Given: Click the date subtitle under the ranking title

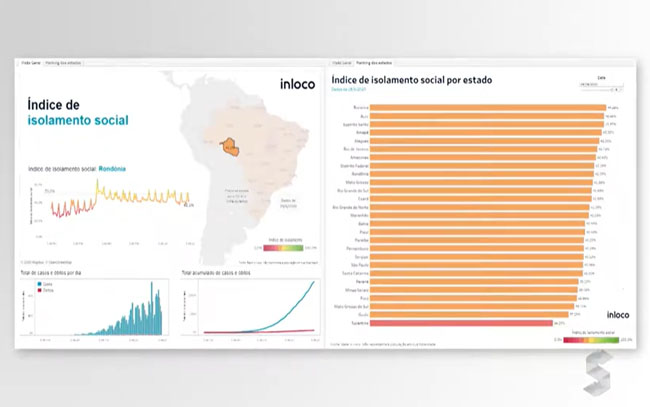Looking at the screenshot, I should [x=348, y=89].
